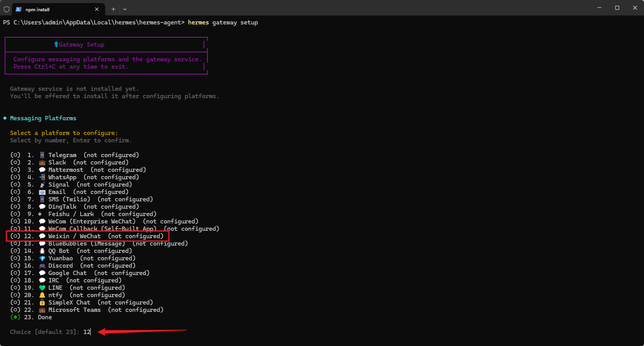Image resolution: width=644 pixels, height=346 pixels.
Task: Click the QQ Bot penguin icon
Action: click(x=42, y=251)
